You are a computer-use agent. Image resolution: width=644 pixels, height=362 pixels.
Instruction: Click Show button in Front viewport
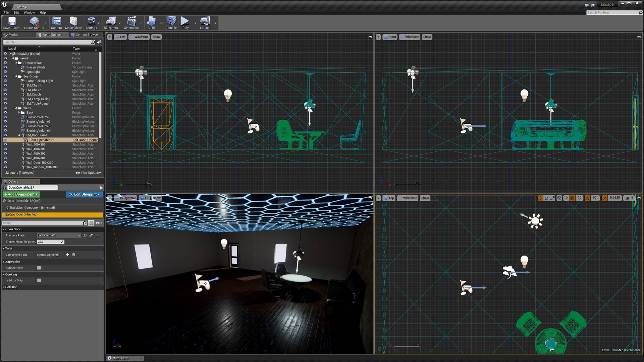point(427,37)
